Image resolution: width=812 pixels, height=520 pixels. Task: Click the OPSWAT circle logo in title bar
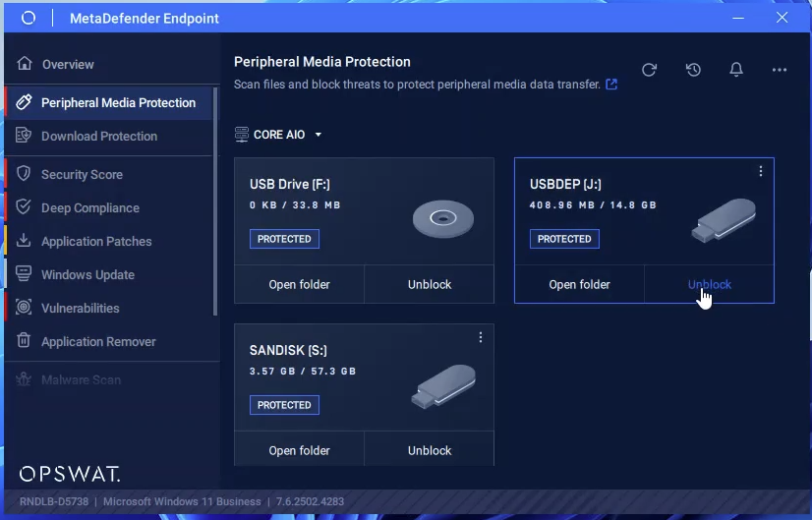pos(29,18)
